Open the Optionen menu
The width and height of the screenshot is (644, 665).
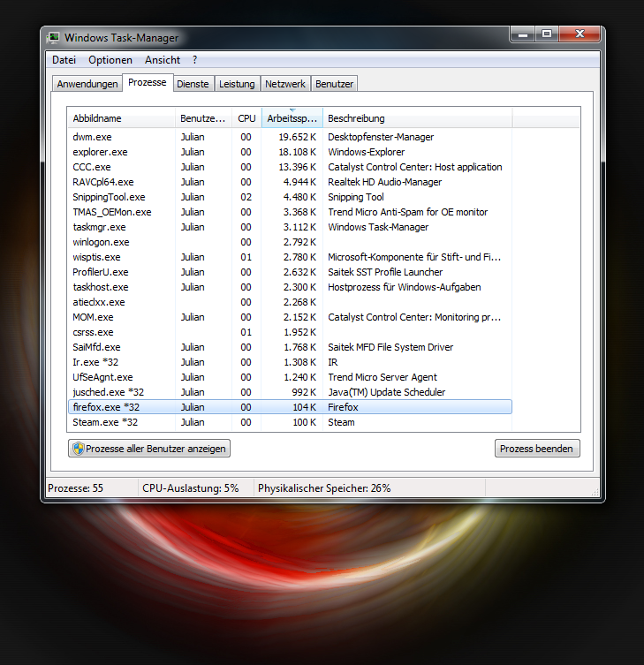pyautogui.click(x=110, y=60)
